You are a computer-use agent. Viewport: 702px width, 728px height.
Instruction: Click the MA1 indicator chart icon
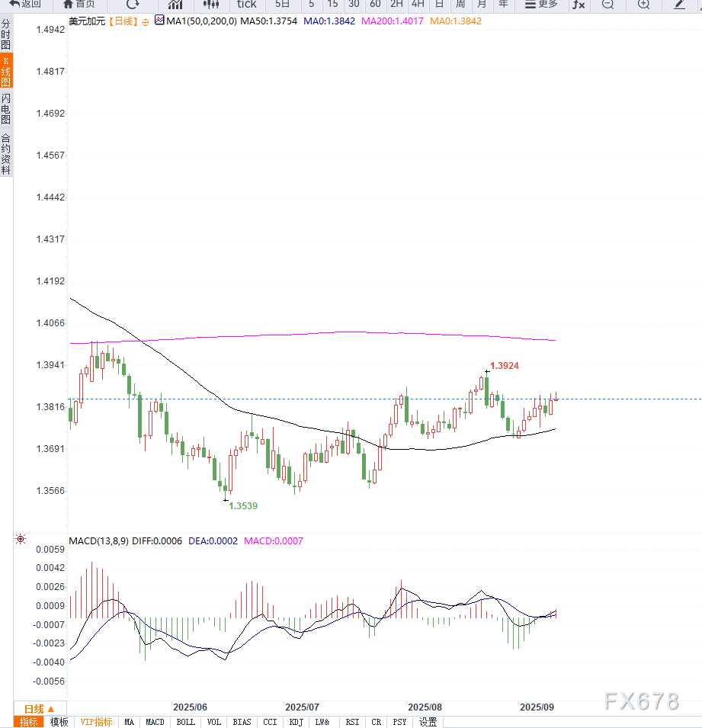tap(159, 21)
